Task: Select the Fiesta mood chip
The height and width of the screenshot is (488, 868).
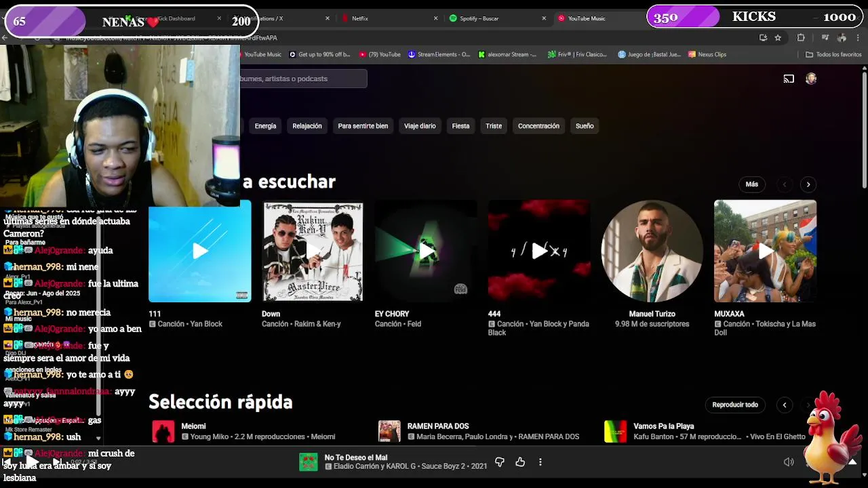Action: point(460,126)
